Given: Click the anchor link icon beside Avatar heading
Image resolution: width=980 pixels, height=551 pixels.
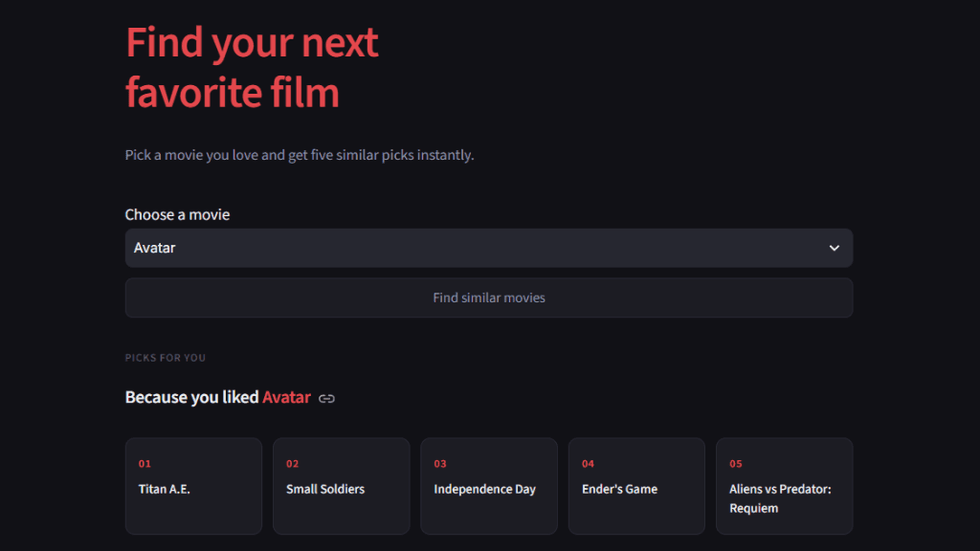Looking at the screenshot, I should coord(326,399).
